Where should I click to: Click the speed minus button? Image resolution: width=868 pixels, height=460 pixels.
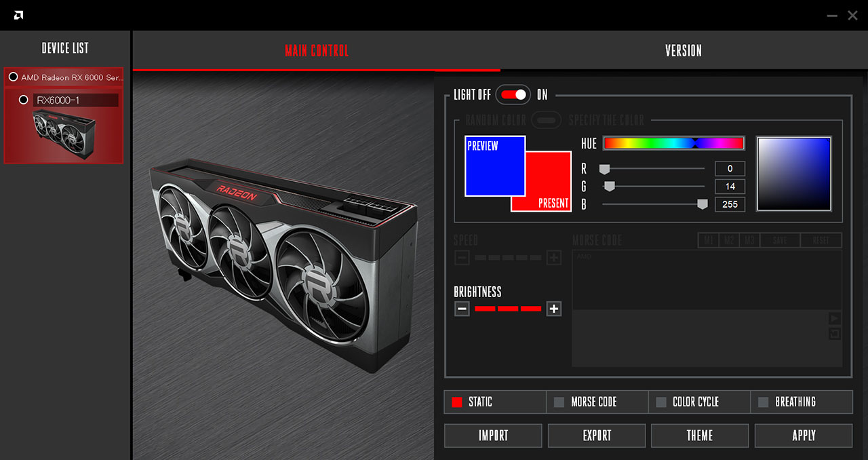[462, 258]
